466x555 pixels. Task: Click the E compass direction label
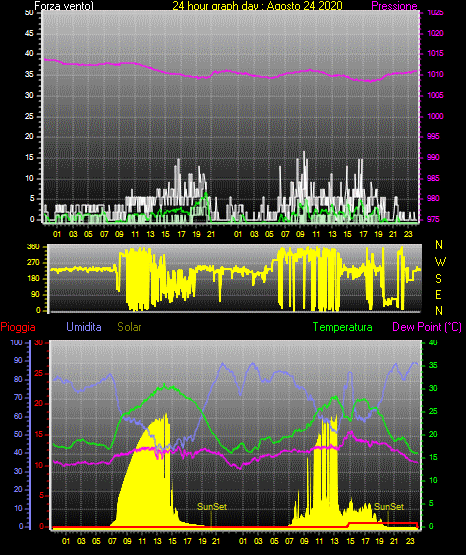(438, 295)
